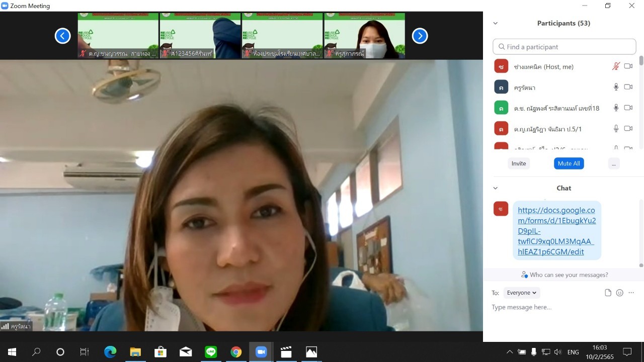Toggle video camera for ครูรัตนา
The image size is (644, 362).
628,87
